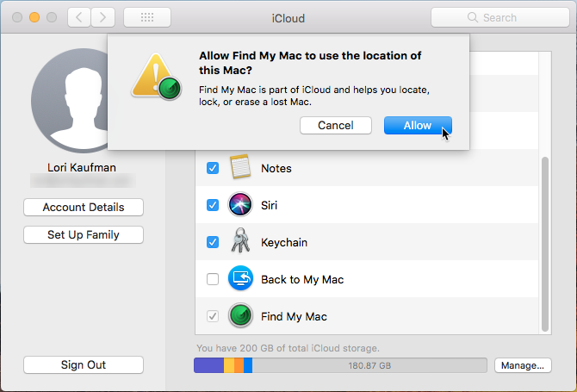Image resolution: width=577 pixels, height=392 pixels.
Task: Uncheck the Siri checkbox
Action: point(213,205)
